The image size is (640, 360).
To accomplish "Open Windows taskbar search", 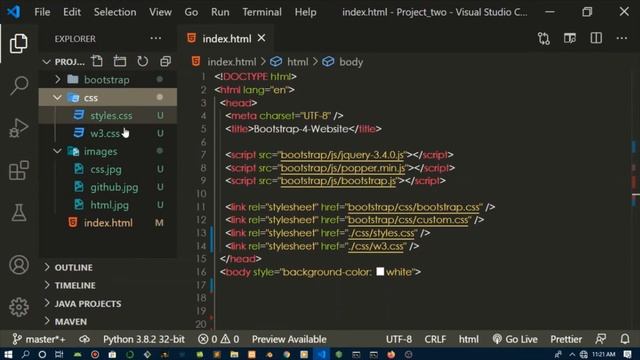I will [25, 354].
